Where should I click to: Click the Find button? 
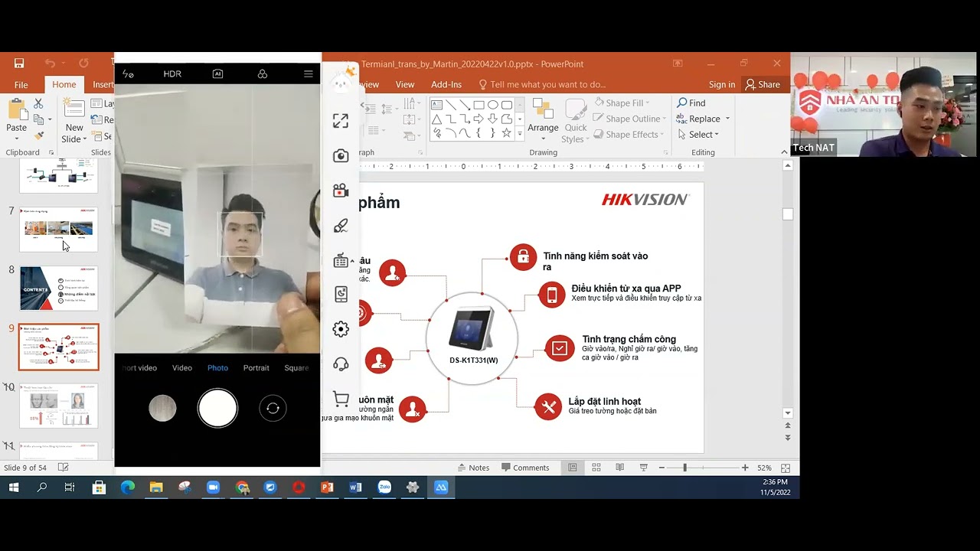691,103
